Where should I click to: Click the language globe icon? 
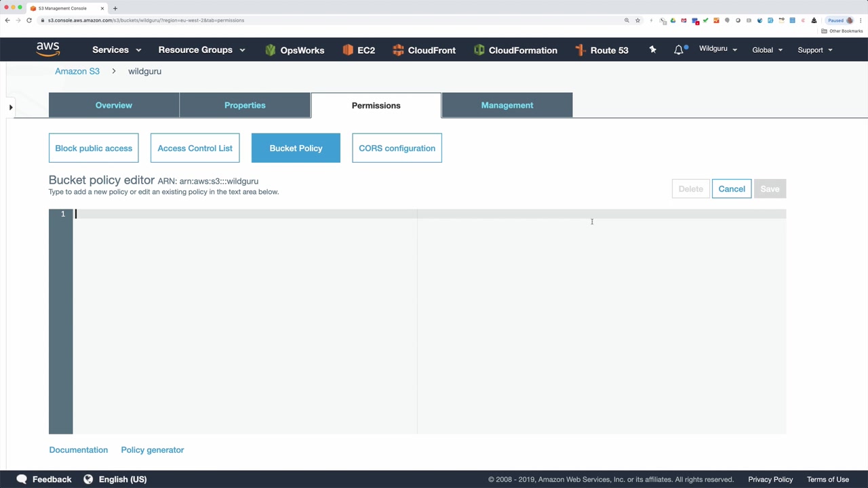[x=88, y=479]
